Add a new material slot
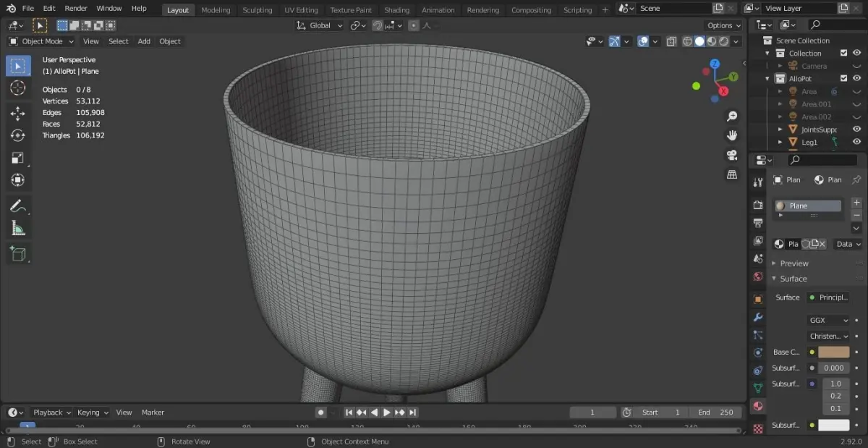Image resolution: width=868 pixels, height=448 pixels. [x=856, y=203]
